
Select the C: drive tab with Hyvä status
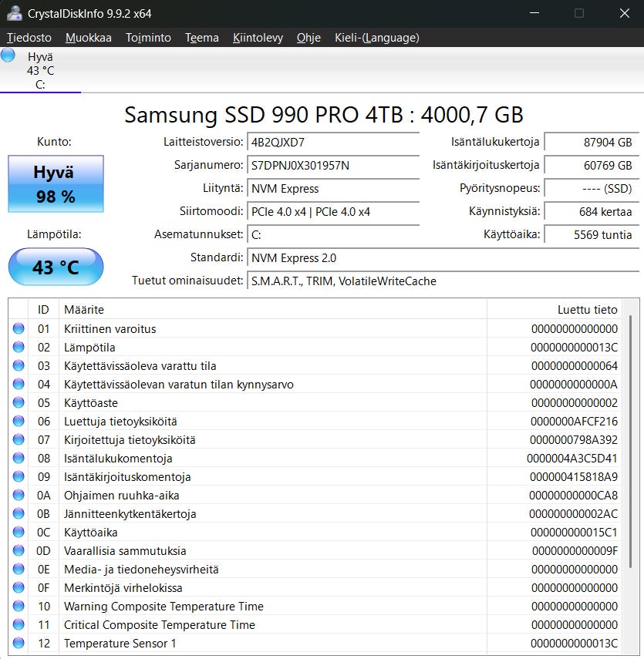coord(40,71)
